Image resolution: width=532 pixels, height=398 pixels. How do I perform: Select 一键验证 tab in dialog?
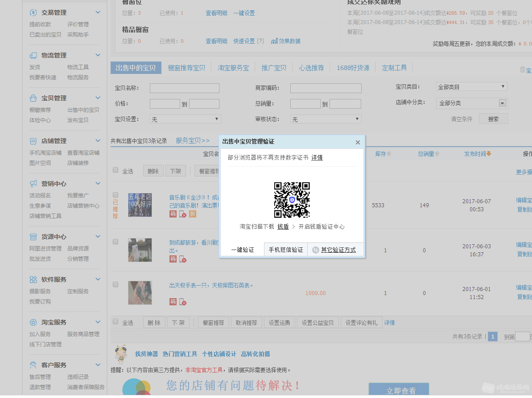[x=242, y=250]
